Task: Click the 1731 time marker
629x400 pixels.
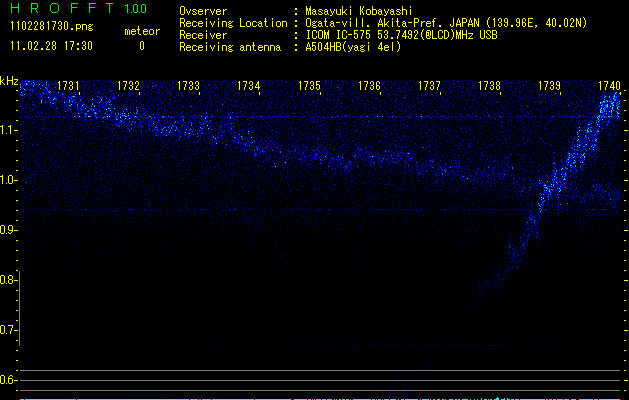Action: (70, 87)
